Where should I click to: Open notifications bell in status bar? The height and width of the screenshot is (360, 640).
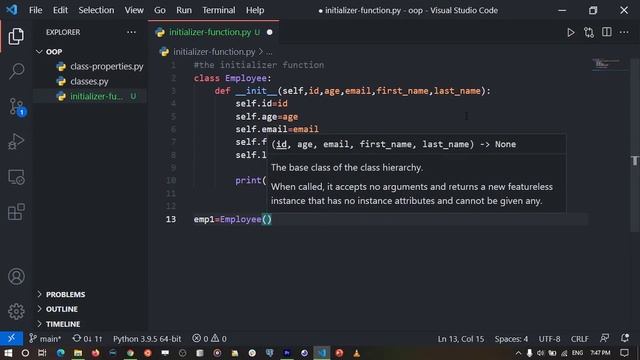pos(624,338)
